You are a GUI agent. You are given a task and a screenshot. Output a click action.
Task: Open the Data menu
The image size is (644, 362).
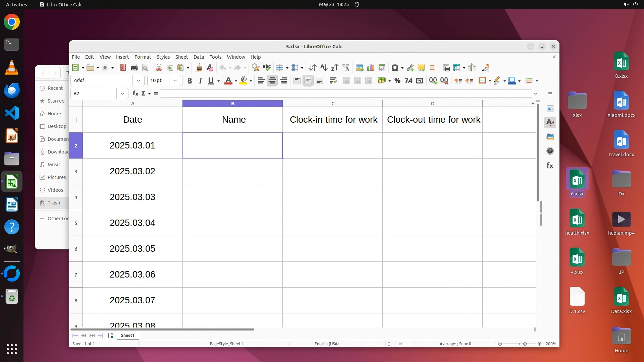click(199, 57)
